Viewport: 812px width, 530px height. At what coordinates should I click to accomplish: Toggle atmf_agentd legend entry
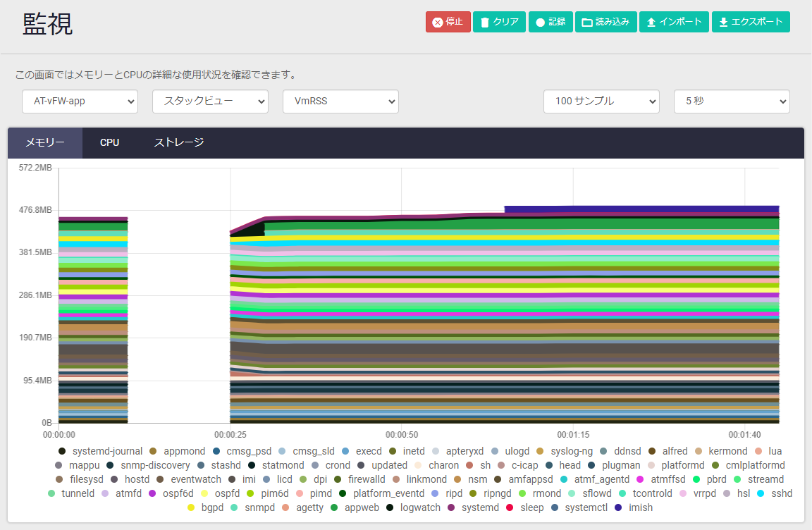coord(594,479)
